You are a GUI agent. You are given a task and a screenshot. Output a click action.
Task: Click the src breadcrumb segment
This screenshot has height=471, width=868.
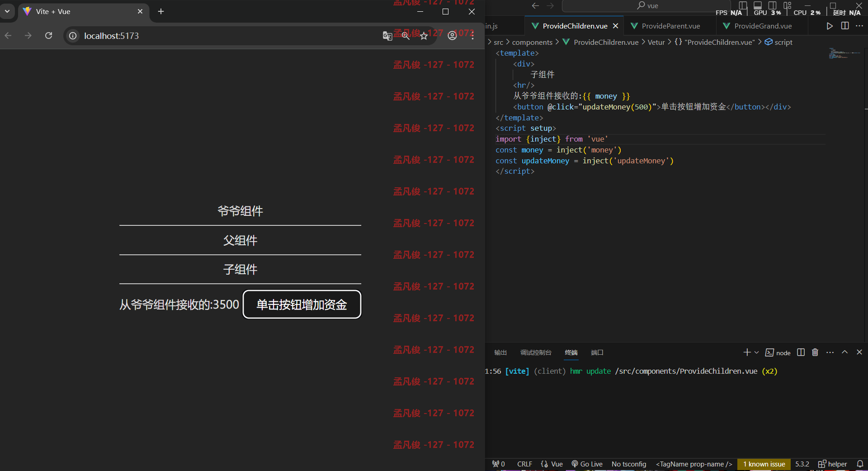coord(498,42)
